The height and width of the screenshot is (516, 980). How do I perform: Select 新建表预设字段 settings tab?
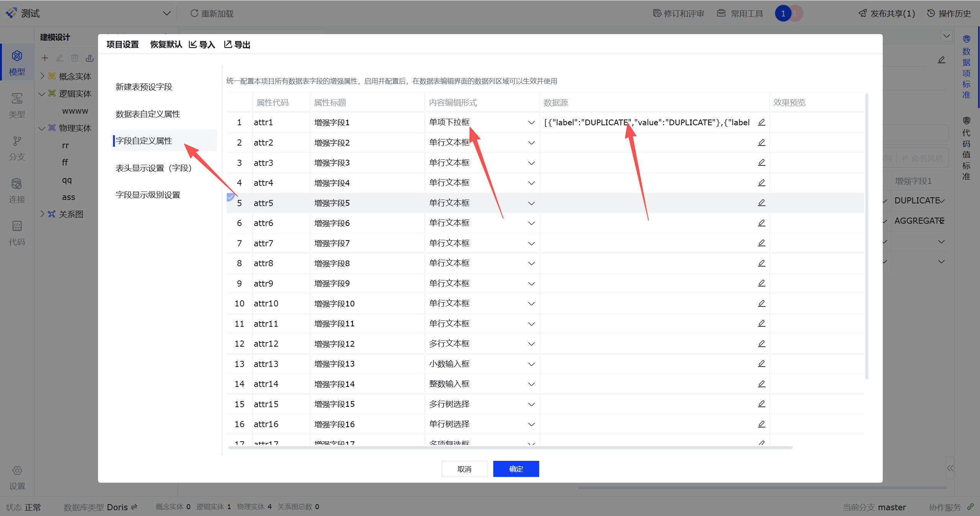[144, 87]
